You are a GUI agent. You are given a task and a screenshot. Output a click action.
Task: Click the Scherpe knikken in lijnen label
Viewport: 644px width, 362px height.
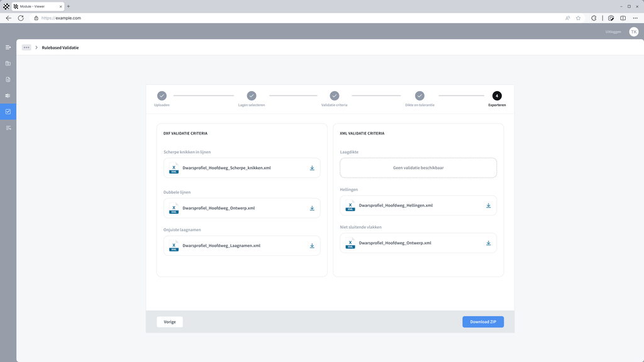[x=187, y=152]
